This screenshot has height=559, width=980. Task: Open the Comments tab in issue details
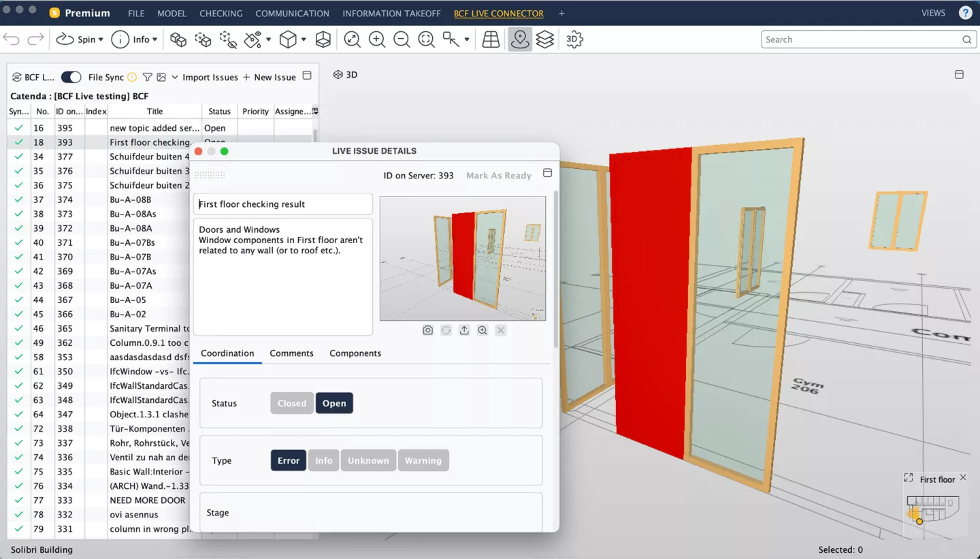pyautogui.click(x=291, y=353)
